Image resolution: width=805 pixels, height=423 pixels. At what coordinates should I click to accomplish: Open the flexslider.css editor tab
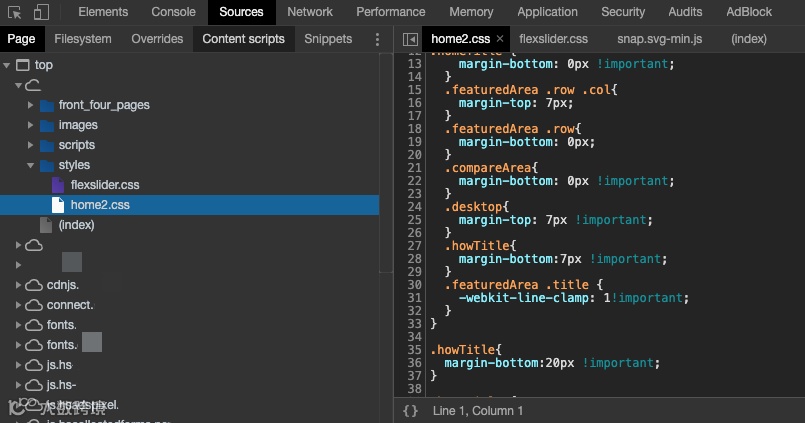pos(553,39)
